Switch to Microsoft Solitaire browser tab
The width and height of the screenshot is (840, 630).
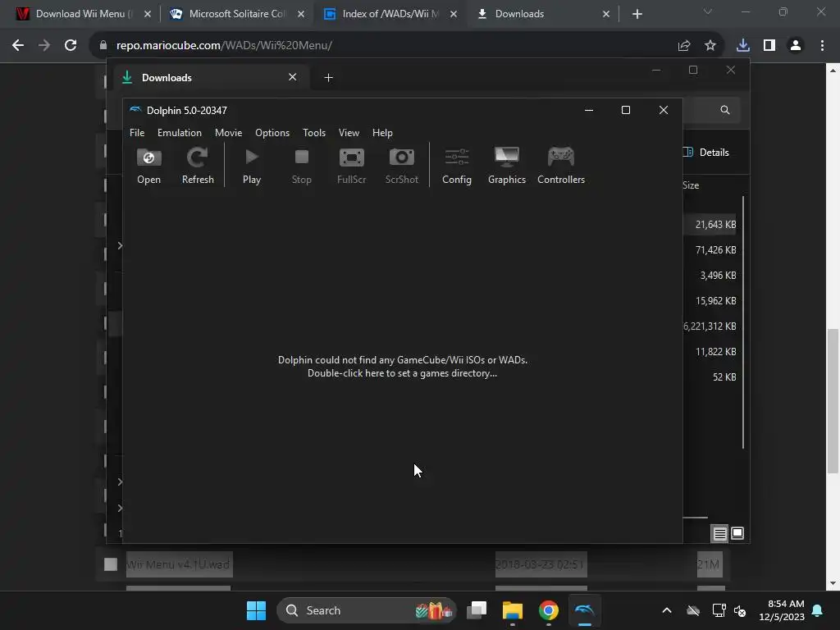(x=238, y=14)
